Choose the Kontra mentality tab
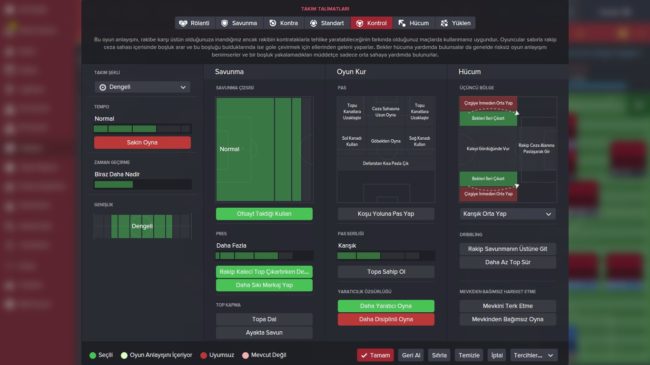650x365 pixels. (284, 23)
